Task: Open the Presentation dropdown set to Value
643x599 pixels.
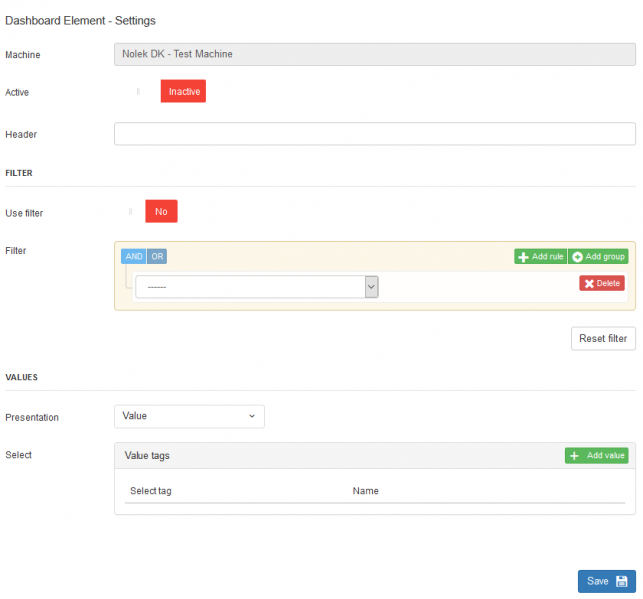Action: [189, 416]
